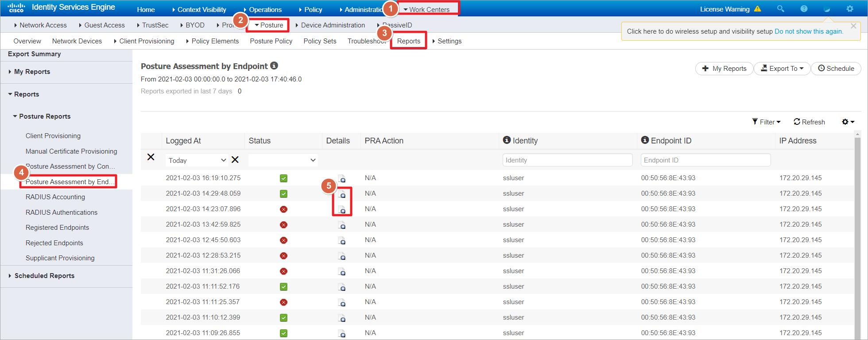Click the My Reports button
Viewport: 868px width, 340px height.
[x=724, y=69]
